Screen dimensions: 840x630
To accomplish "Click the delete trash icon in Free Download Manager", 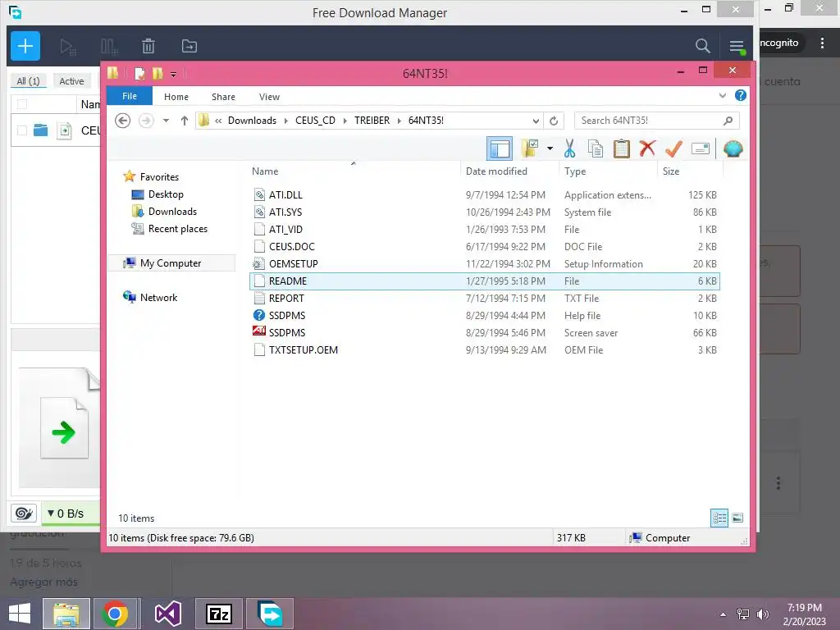I will (x=148, y=47).
